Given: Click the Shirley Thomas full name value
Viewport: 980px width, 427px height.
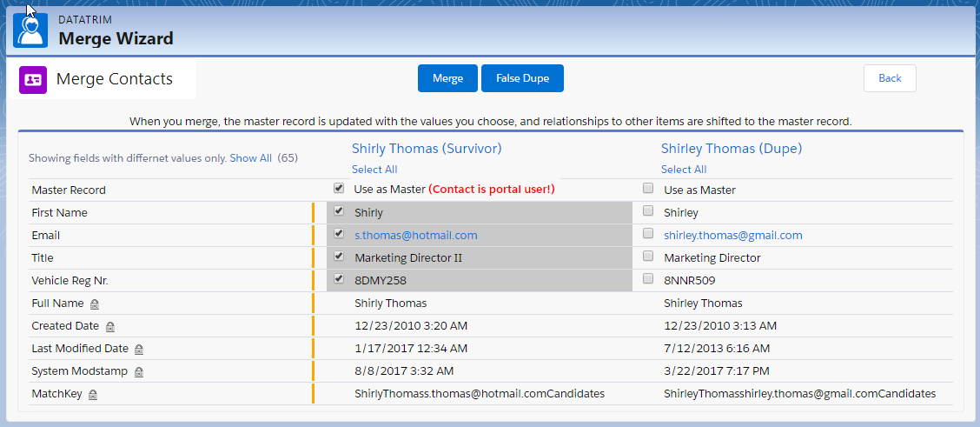Looking at the screenshot, I should pos(703,304).
